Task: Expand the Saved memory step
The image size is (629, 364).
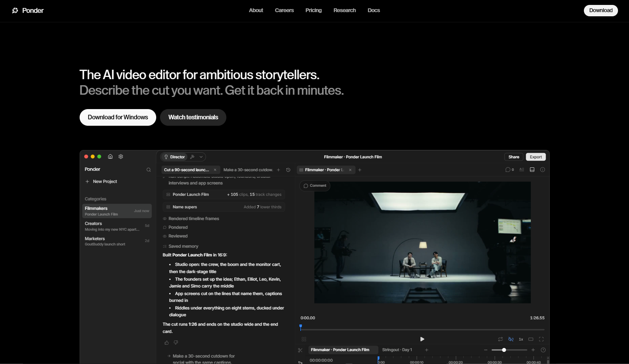Action: [x=180, y=247]
